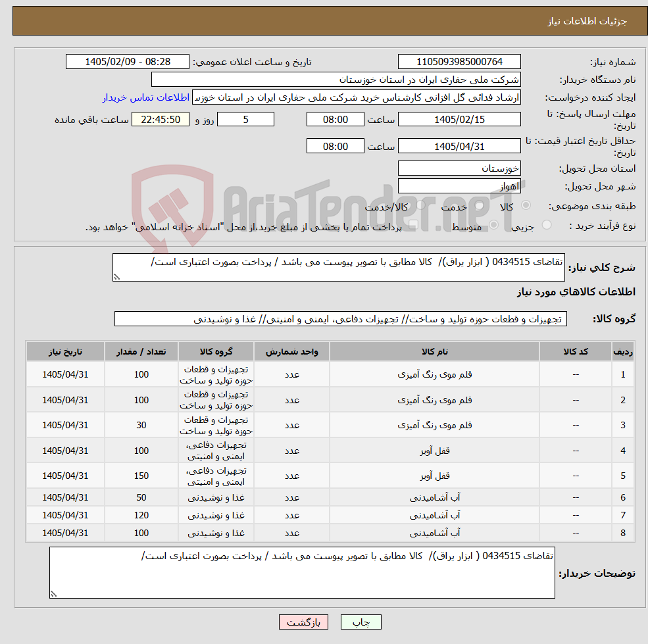Click آب آشامیدنی in row 7
This screenshot has height=644, width=648.
[x=434, y=516]
